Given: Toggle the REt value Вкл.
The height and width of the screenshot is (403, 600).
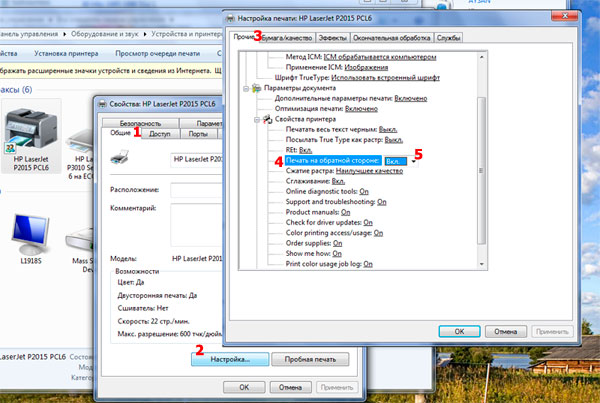Looking at the screenshot, I should point(305,150).
